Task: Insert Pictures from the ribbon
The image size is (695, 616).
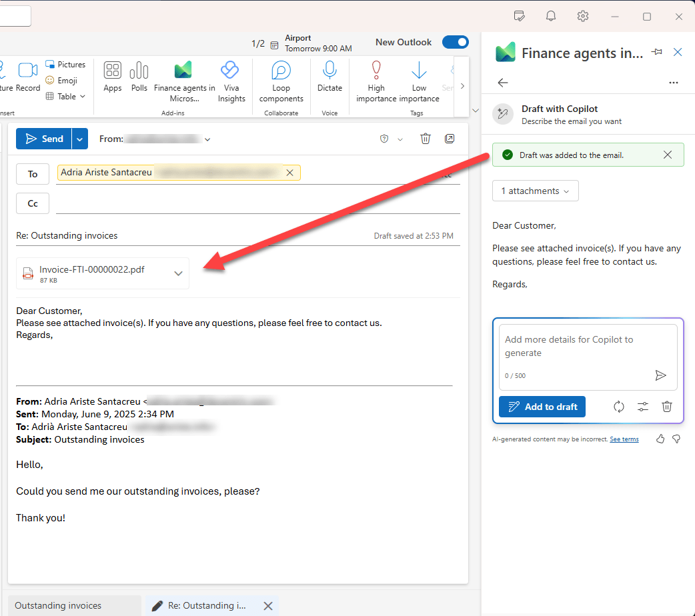Action: (x=65, y=64)
